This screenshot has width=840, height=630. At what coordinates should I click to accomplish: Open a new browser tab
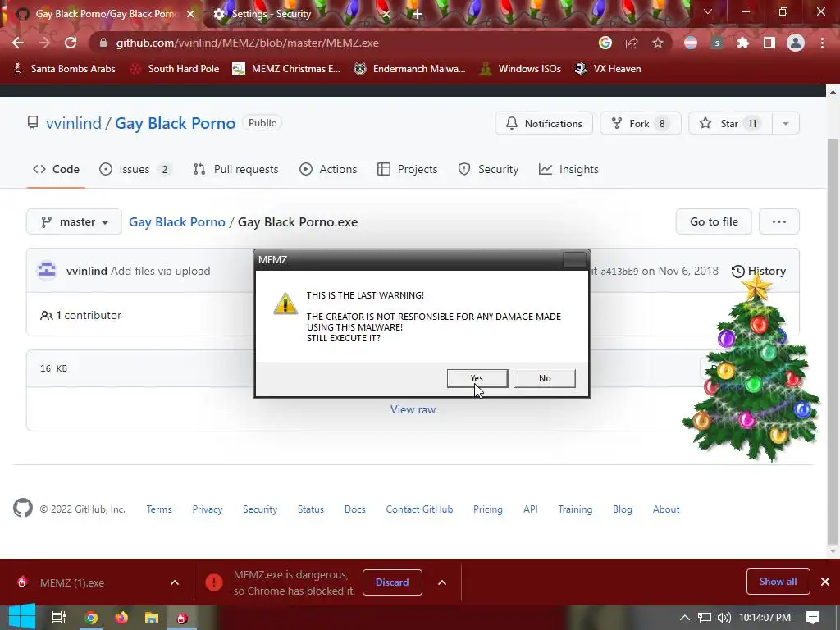click(x=418, y=14)
